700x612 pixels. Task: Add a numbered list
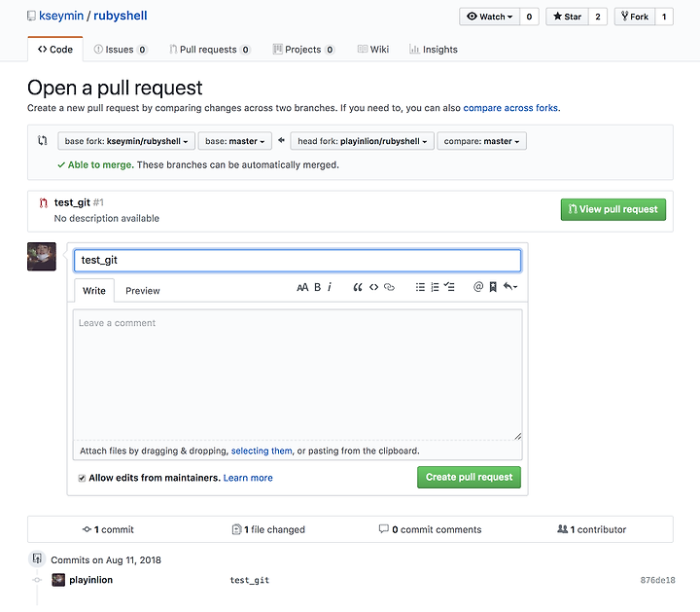coord(435,287)
